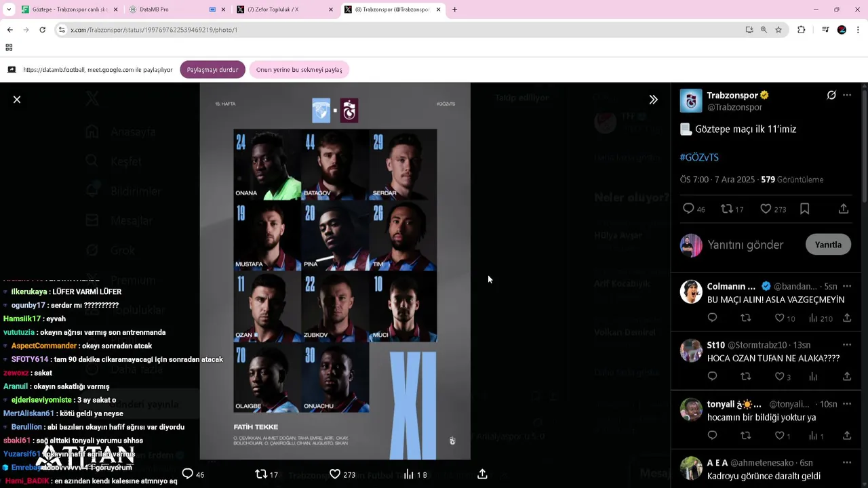Close the Zafer Topluluk / X tab
The image size is (868, 488).
click(331, 9)
